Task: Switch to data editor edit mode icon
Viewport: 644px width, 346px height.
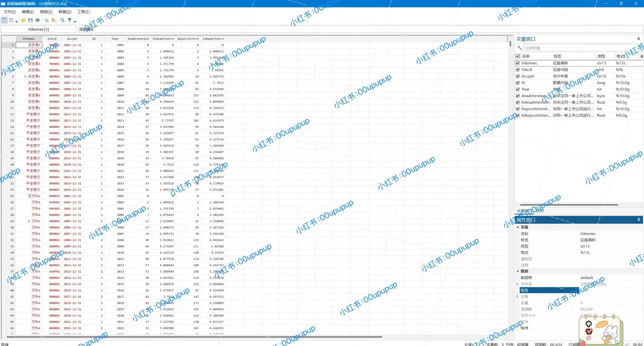Action: (4, 20)
